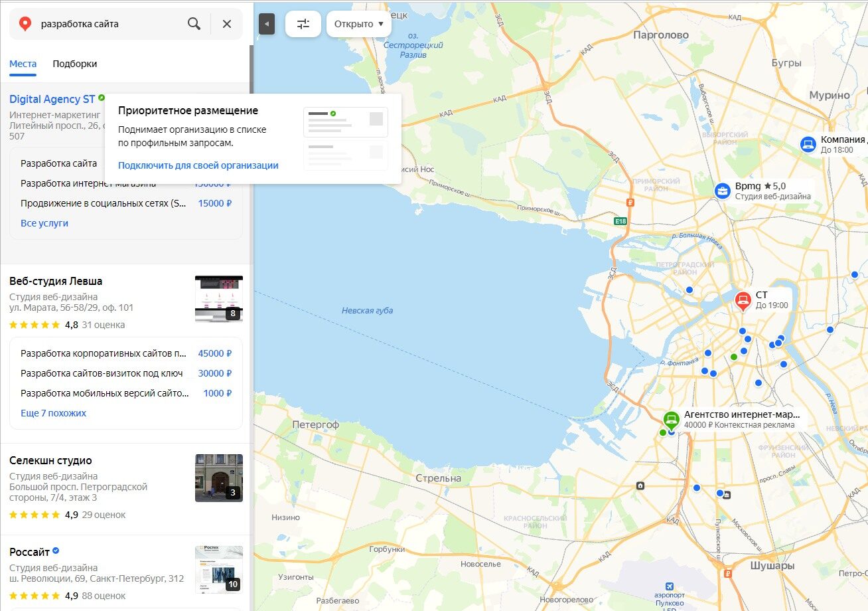Click the Парголово map label

point(661,35)
